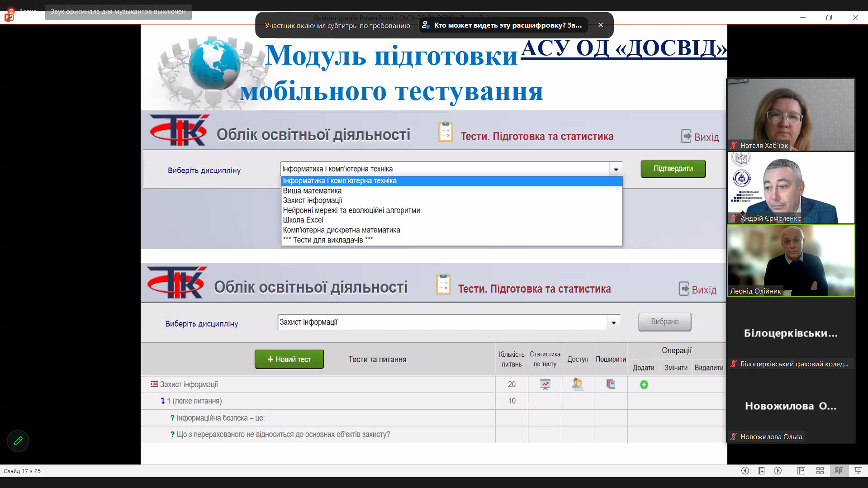Viewport: 868px width, 488px height.
Task: Add item with green plus icon
Action: (x=644, y=384)
